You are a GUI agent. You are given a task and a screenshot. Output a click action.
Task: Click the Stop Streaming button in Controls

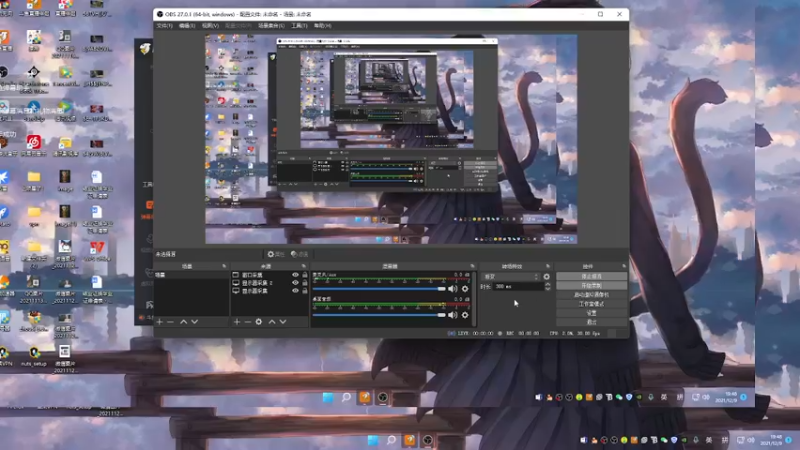[x=591, y=276]
